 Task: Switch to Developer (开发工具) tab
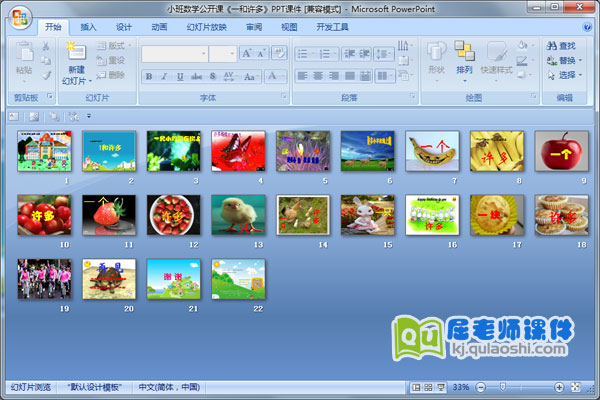333,27
